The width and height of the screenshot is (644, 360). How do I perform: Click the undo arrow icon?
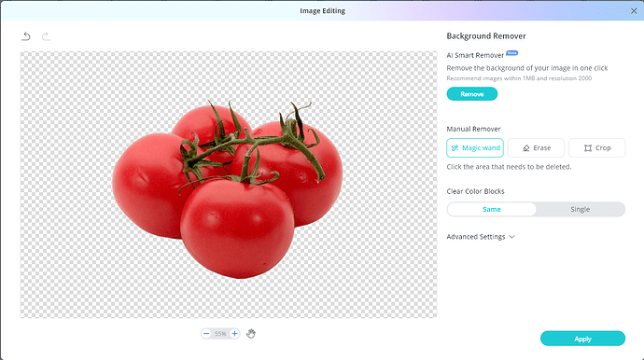[x=26, y=36]
